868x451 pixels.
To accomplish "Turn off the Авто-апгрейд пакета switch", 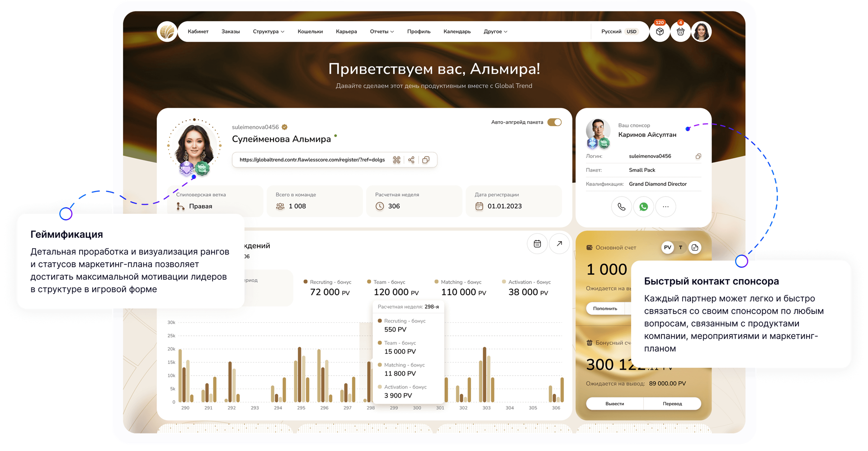I will 554,122.
